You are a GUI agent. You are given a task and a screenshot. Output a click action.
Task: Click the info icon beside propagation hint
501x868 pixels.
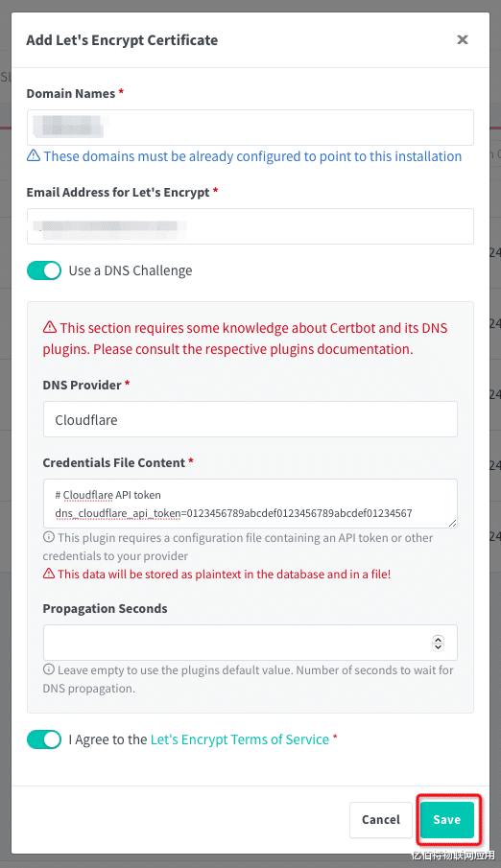point(49,669)
